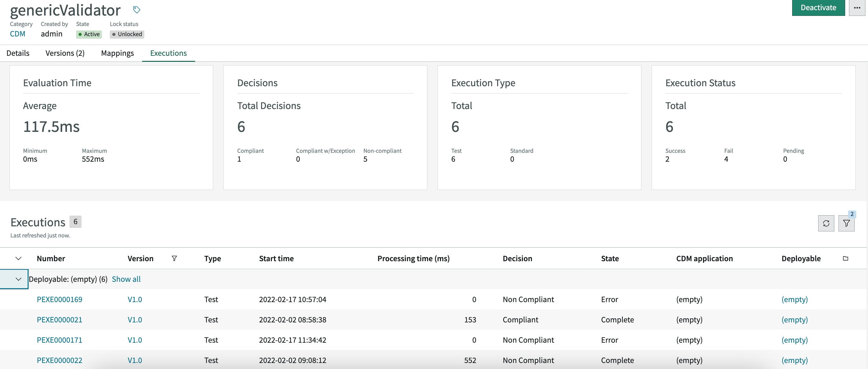The image size is (868, 369).
Task: Click the (empty) Deployable link for PEXE0000021
Action: 794,320
